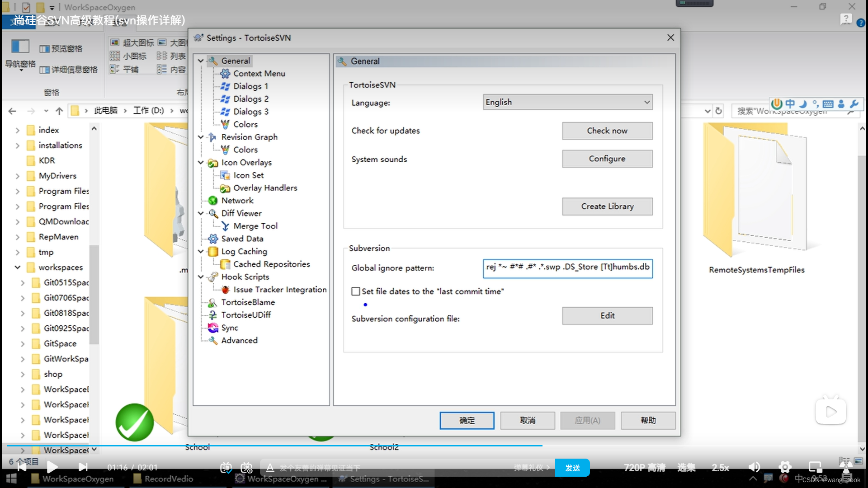
Task: Open Colors page under General
Action: (x=245, y=124)
